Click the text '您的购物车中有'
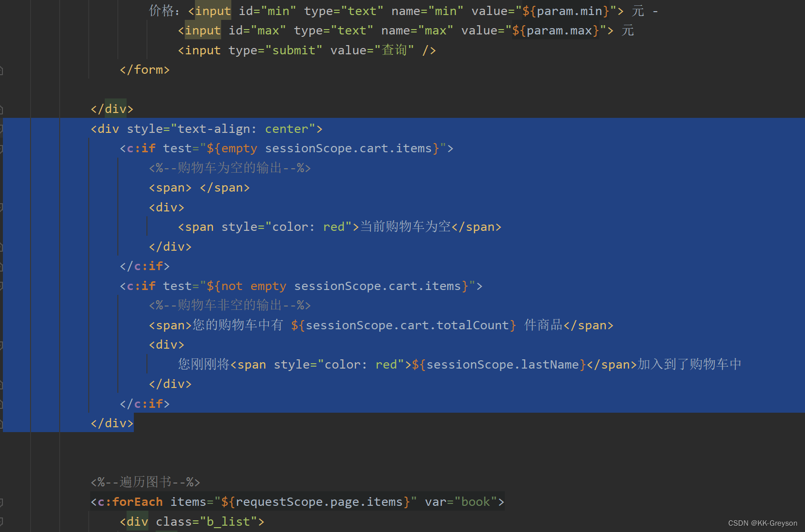This screenshot has width=805, height=532. point(238,325)
